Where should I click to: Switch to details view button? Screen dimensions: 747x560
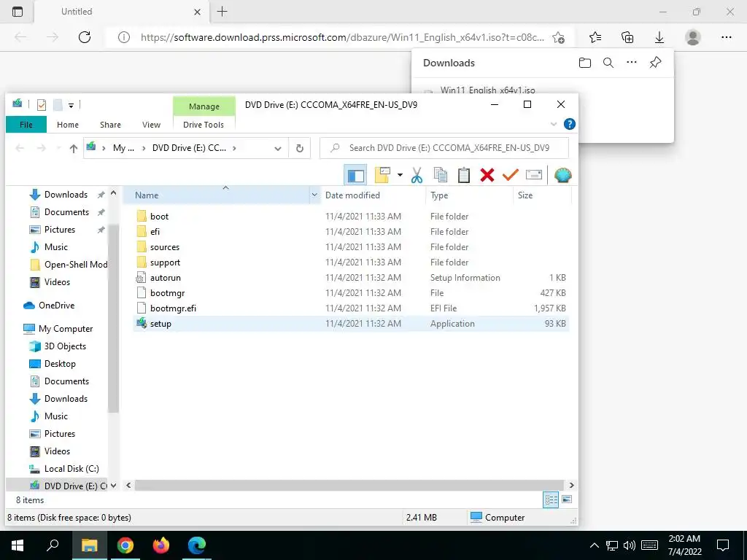click(x=551, y=499)
